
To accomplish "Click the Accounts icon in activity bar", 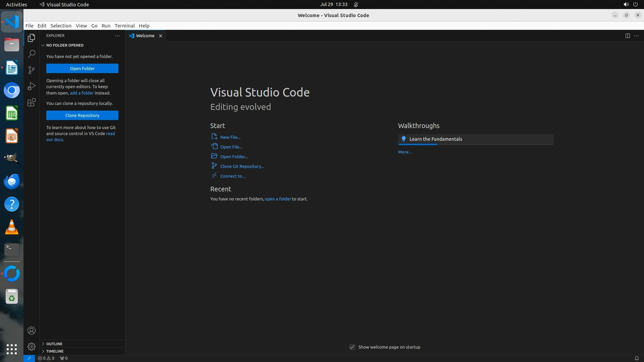I will tap(32, 330).
